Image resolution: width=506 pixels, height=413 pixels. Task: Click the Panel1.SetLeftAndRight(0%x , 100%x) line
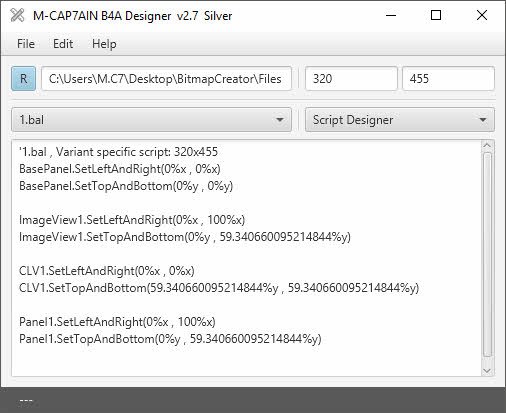117,322
